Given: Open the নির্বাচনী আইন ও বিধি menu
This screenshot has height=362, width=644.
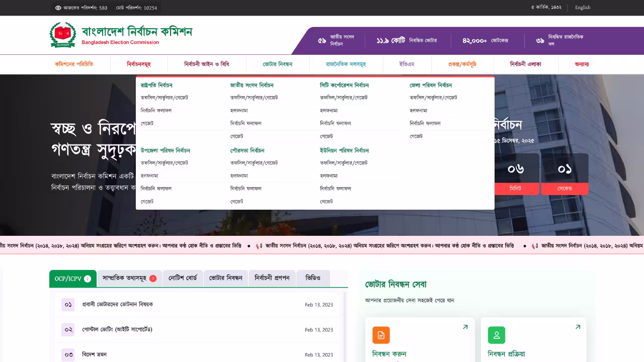Looking at the screenshot, I should point(207,64).
